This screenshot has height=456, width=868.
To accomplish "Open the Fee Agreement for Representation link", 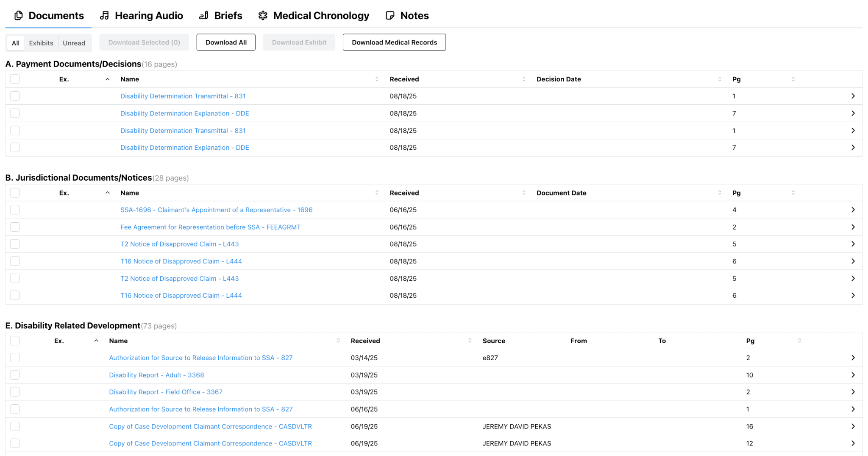I will [210, 227].
